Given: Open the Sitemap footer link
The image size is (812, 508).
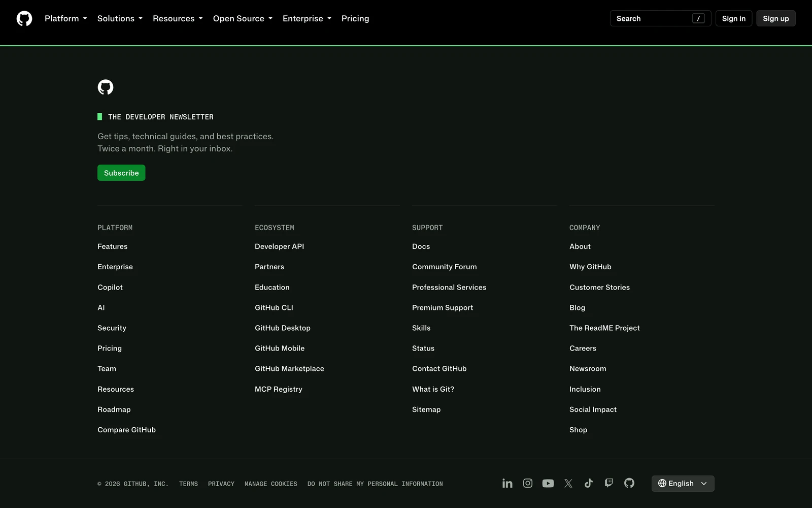Looking at the screenshot, I should 426,409.
